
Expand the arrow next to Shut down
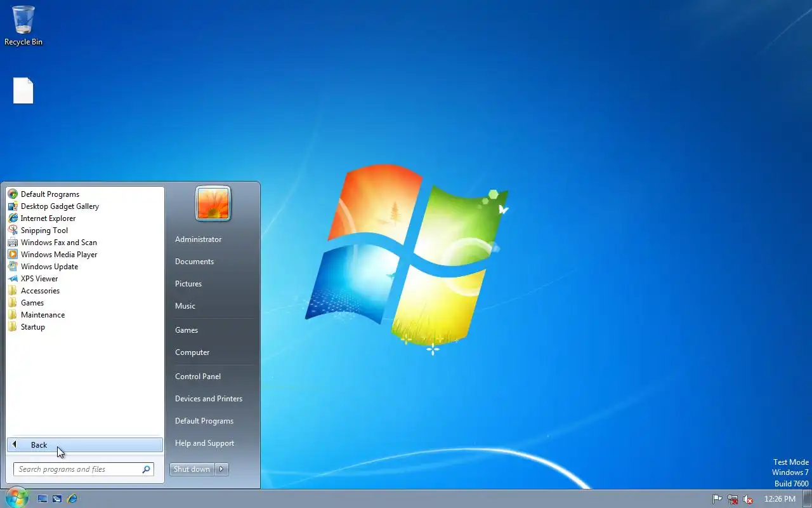click(221, 469)
